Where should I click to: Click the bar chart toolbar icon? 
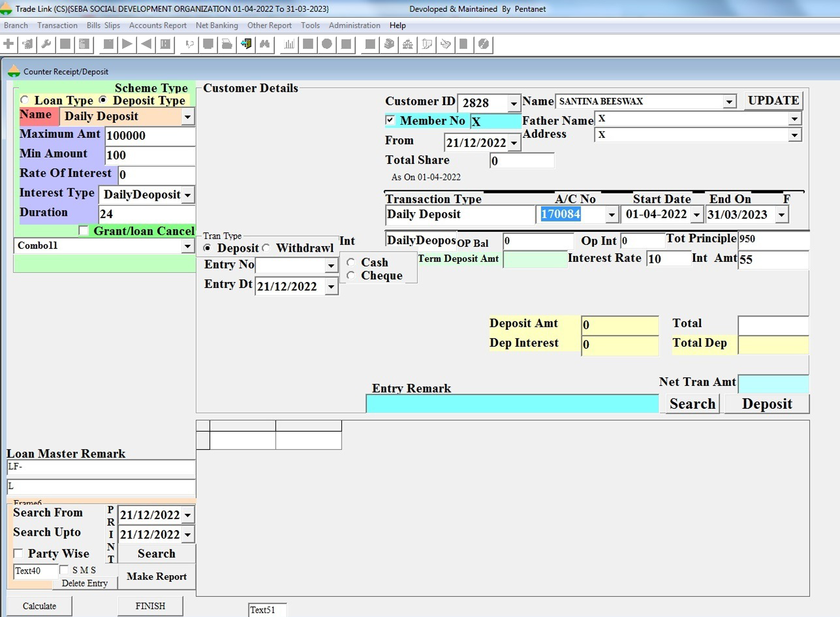[289, 44]
